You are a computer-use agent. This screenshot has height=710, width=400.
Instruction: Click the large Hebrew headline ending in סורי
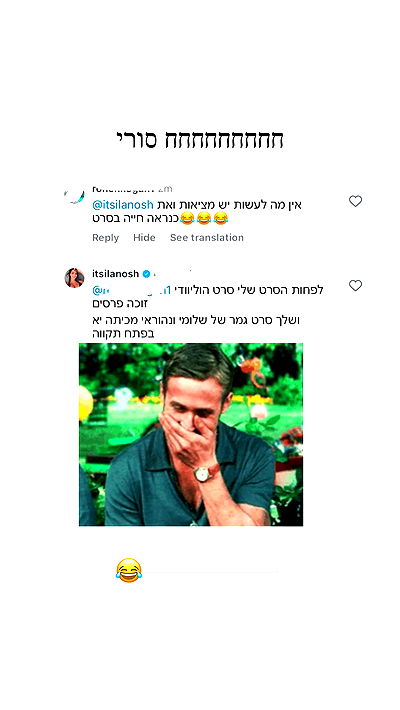[x=200, y=139]
